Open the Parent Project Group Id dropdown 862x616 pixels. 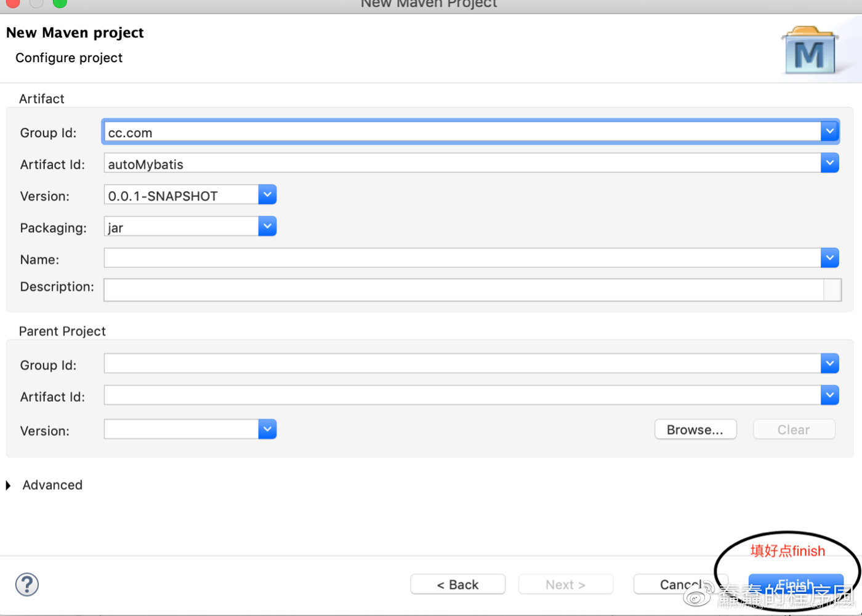(830, 364)
